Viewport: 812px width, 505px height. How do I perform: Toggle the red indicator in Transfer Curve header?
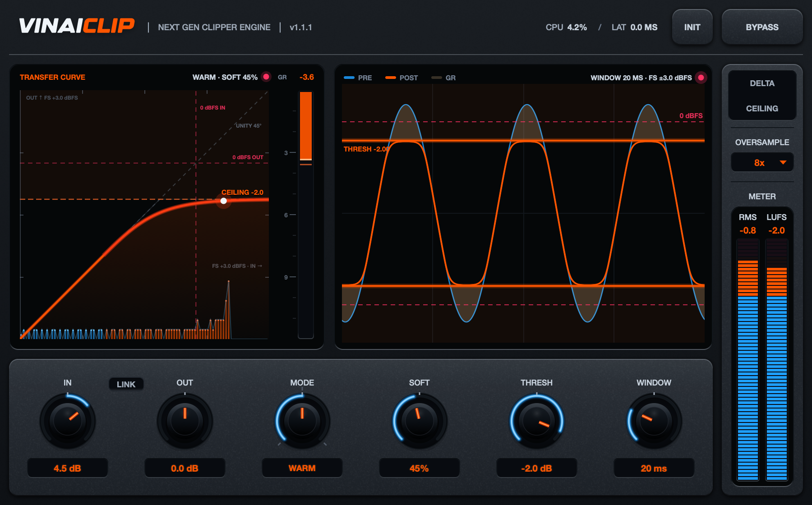267,77
